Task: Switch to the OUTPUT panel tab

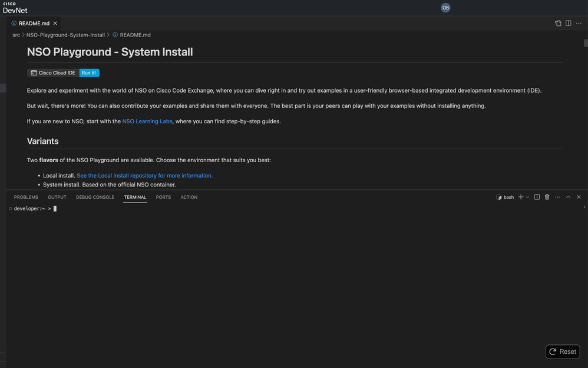Action: pos(57,197)
